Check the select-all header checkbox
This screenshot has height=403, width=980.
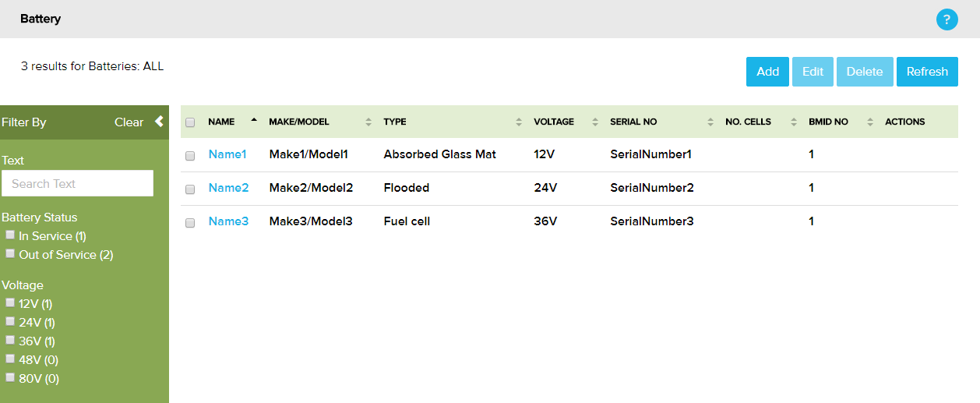pyautogui.click(x=190, y=122)
